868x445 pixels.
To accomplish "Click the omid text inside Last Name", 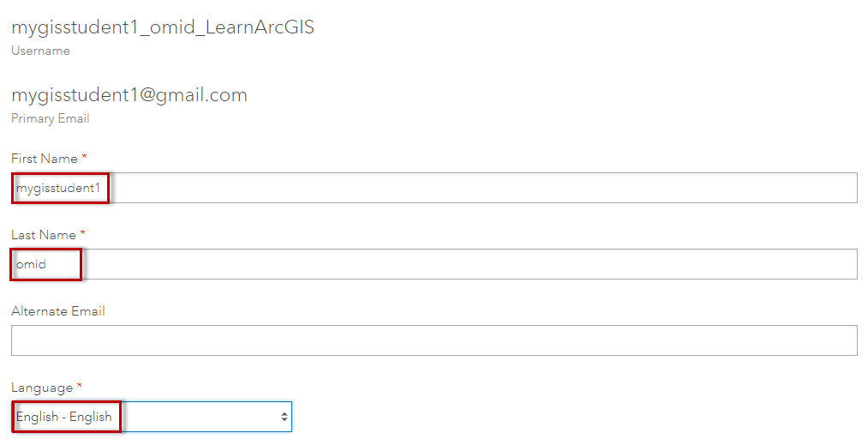I will [32, 264].
